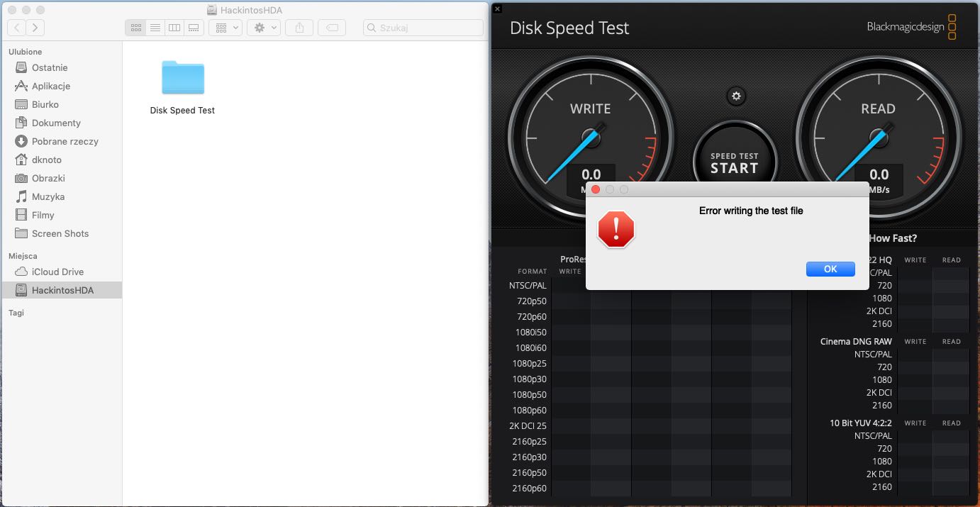
Task: Switch Finder to icon view
Action: [136, 28]
